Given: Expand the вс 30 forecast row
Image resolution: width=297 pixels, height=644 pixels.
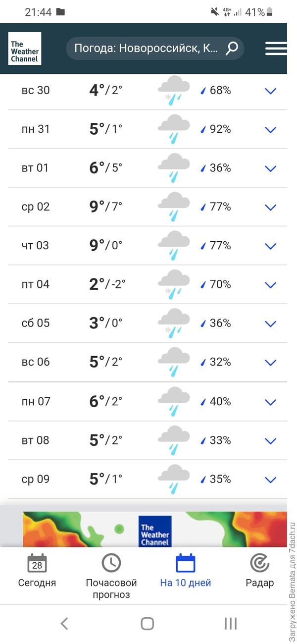Looking at the screenshot, I should click(x=270, y=91).
